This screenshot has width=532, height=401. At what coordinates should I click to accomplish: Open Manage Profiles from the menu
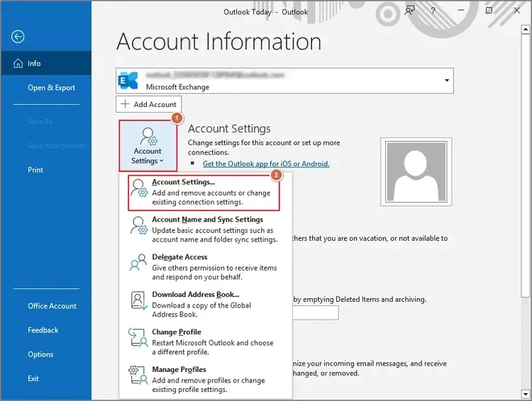coord(204,379)
